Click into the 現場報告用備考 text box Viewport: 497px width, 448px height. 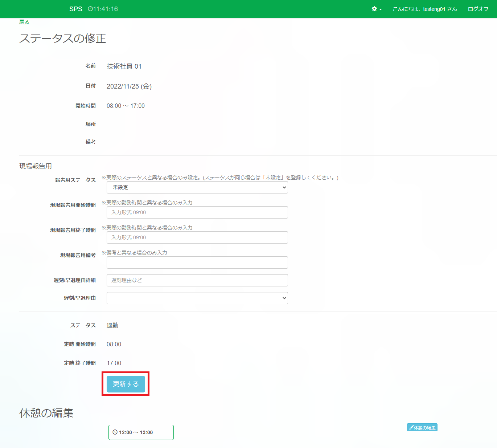click(197, 262)
